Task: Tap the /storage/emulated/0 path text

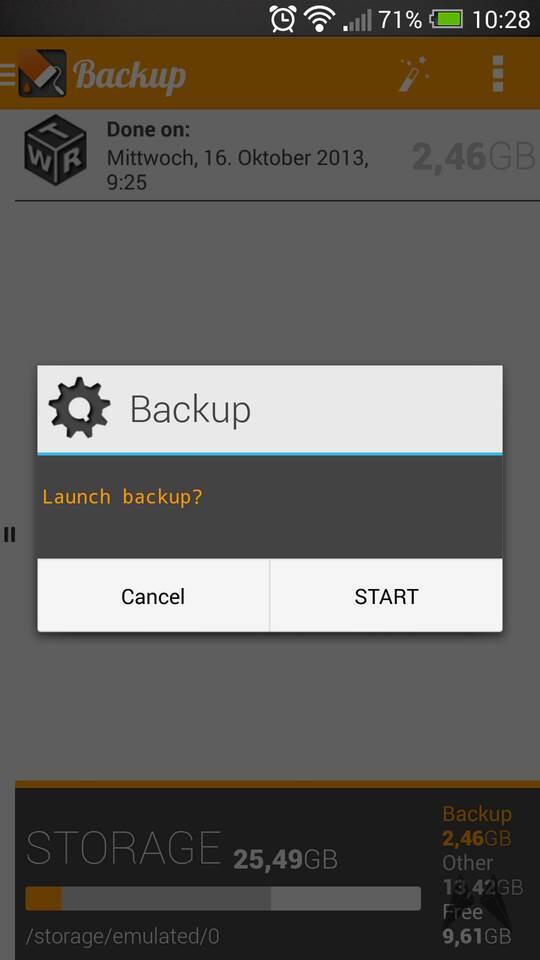Action: (x=122, y=937)
